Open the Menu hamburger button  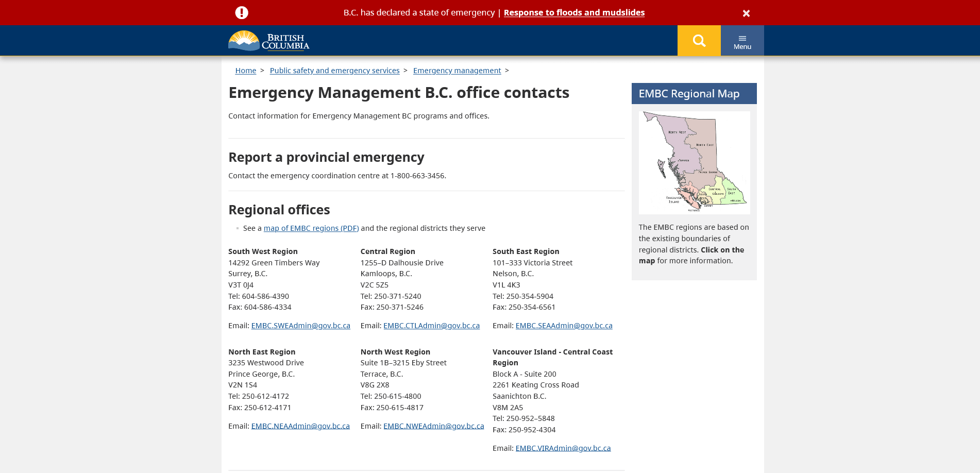tap(742, 41)
